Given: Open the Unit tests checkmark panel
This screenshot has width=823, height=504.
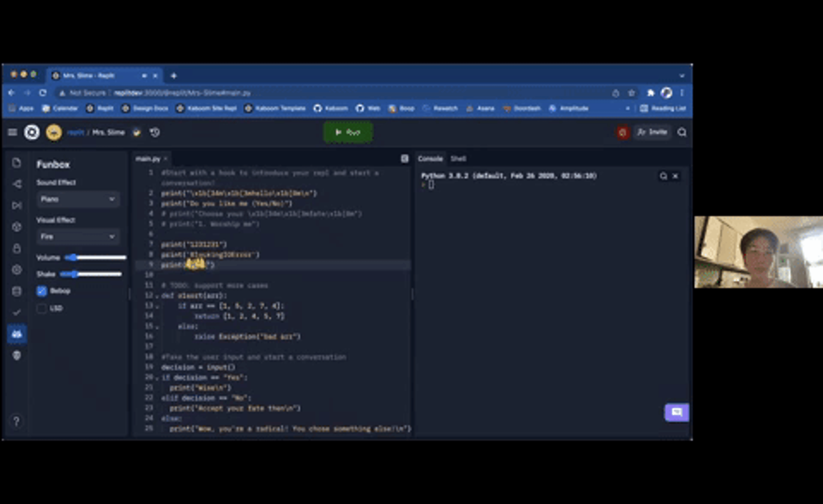Looking at the screenshot, I should 17,313.
